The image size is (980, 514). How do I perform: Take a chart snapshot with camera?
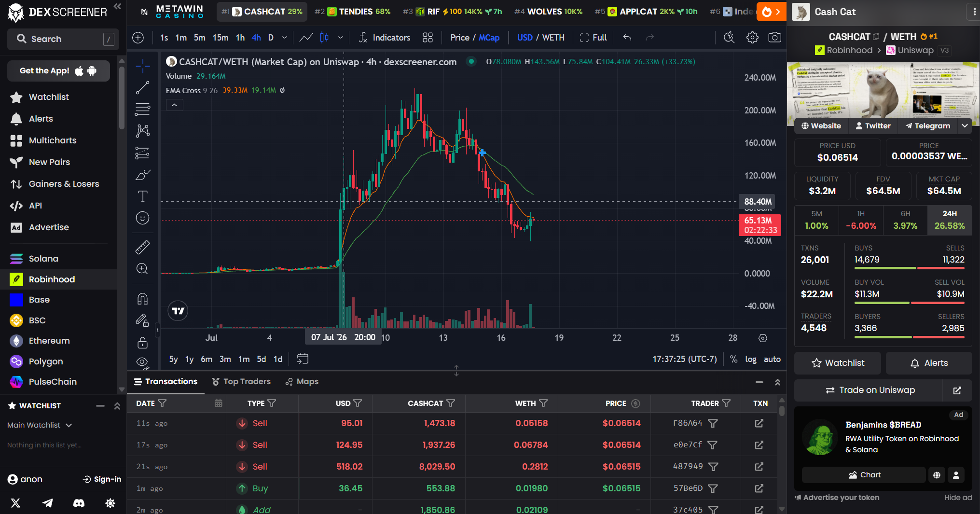774,38
